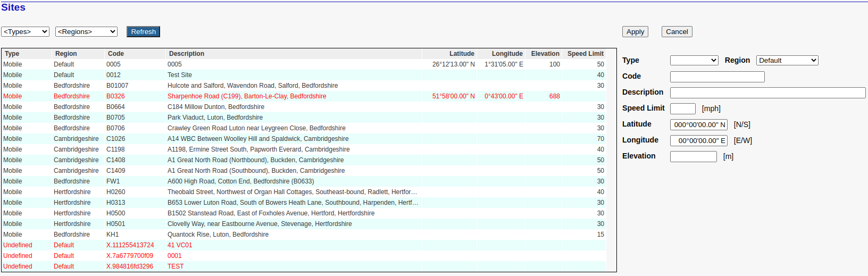
Task: Open the Regions filter dropdown
Action: [x=86, y=32]
